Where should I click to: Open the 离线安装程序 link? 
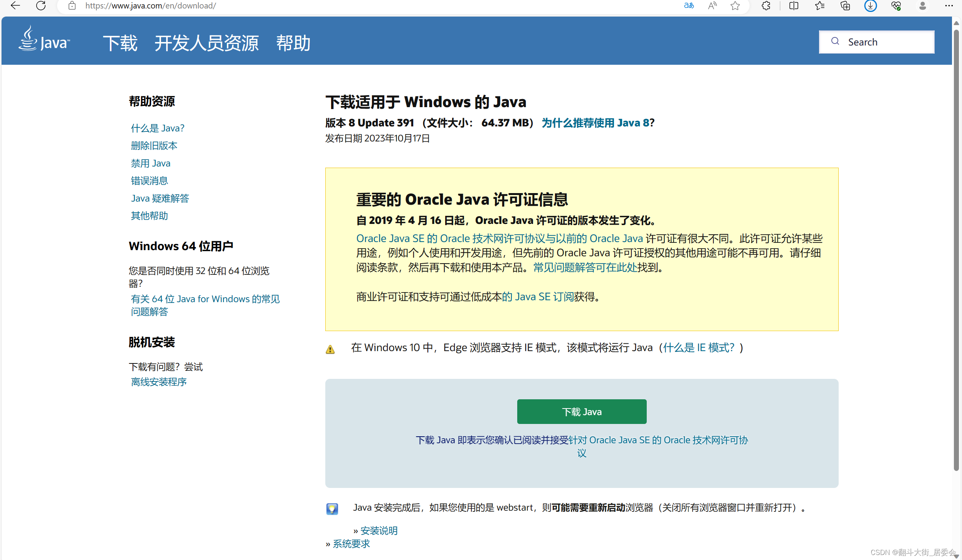(x=158, y=382)
